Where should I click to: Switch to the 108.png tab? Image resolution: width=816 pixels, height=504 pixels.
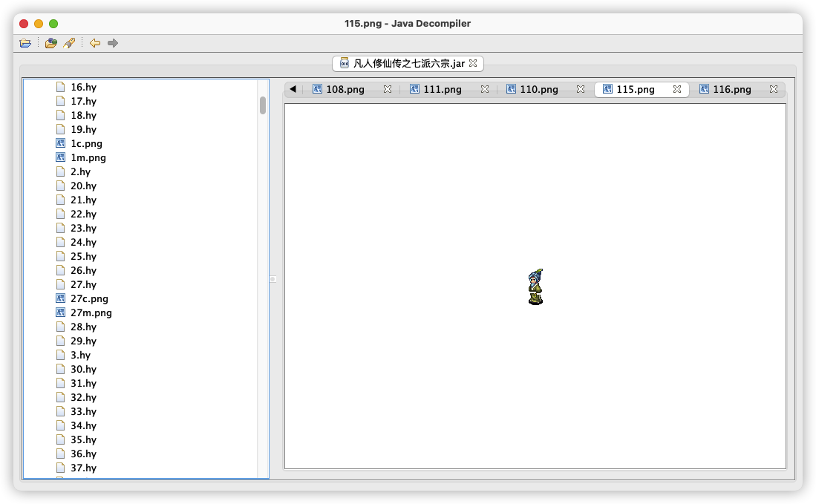345,90
